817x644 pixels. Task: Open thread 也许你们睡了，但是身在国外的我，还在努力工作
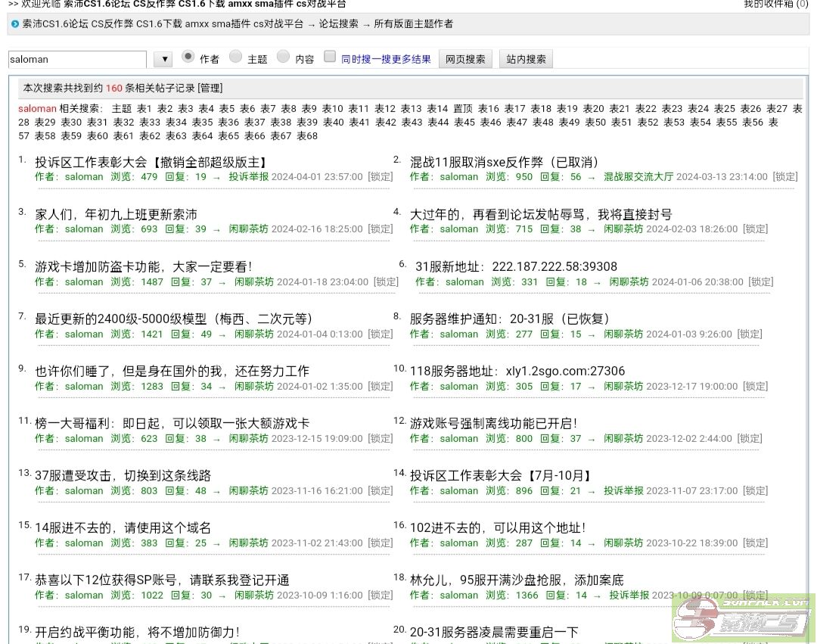coord(172,371)
